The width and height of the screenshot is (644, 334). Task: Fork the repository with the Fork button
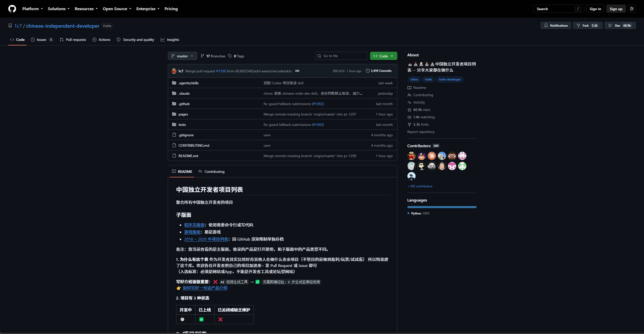pos(588,26)
